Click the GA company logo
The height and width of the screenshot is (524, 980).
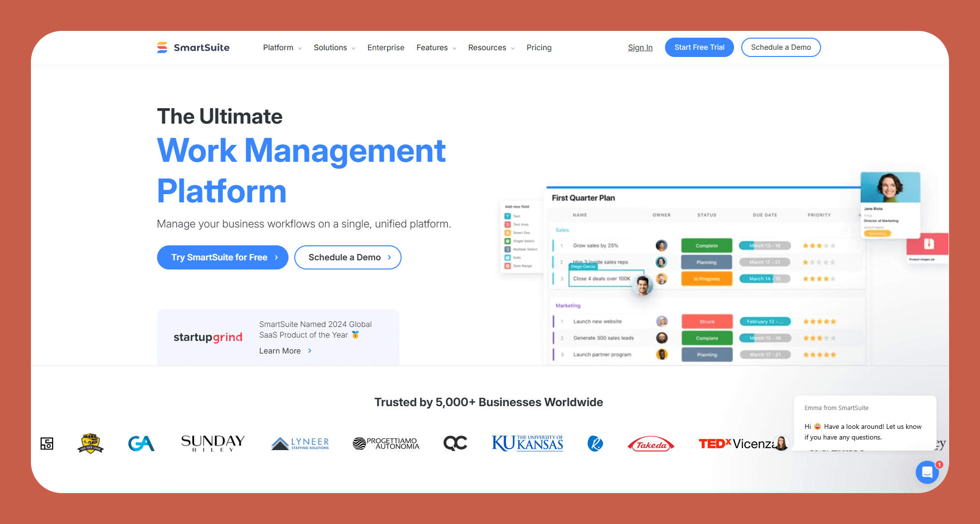pyautogui.click(x=141, y=443)
